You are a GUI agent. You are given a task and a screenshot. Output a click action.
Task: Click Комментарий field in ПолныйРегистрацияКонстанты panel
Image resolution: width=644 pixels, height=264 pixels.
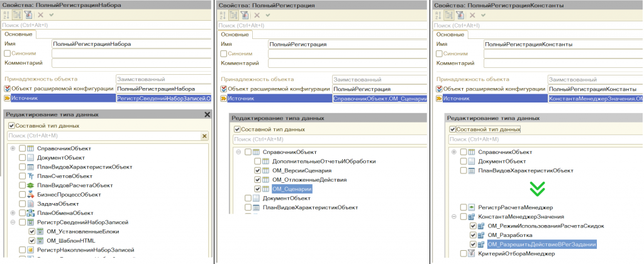pos(563,63)
